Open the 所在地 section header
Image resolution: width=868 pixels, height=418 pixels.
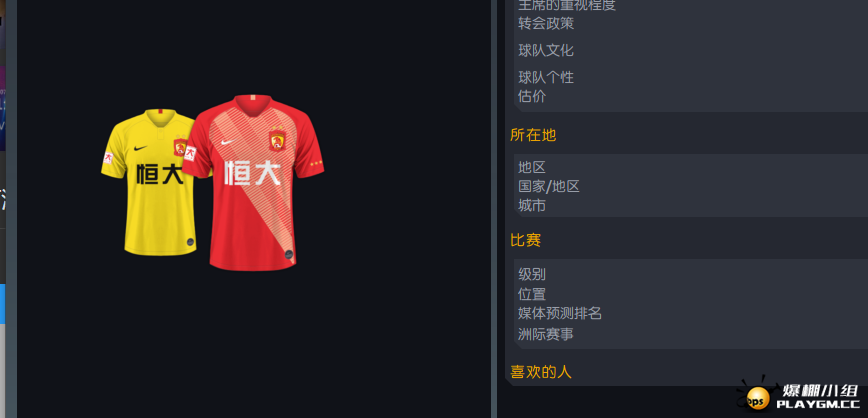click(x=533, y=135)
